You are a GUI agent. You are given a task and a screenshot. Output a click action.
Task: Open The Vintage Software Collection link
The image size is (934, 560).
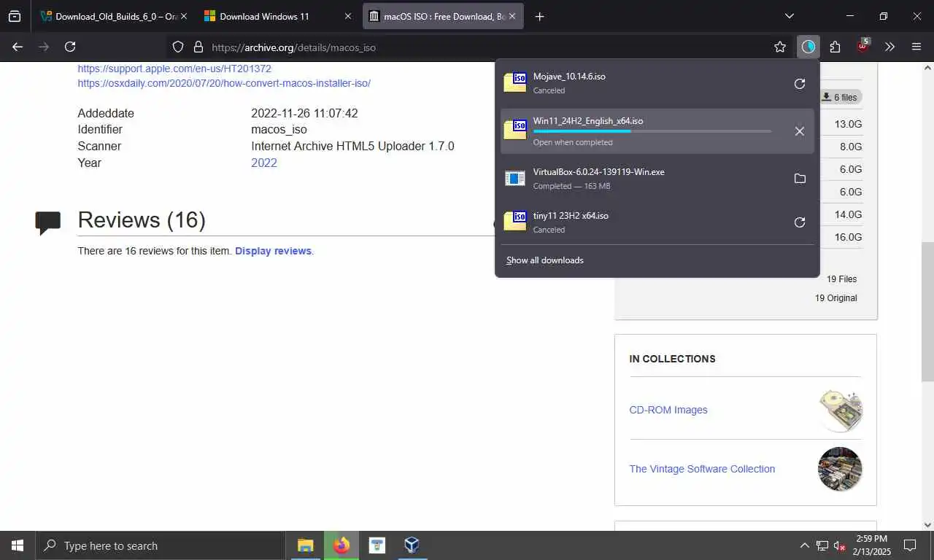(x=702, y=469)
